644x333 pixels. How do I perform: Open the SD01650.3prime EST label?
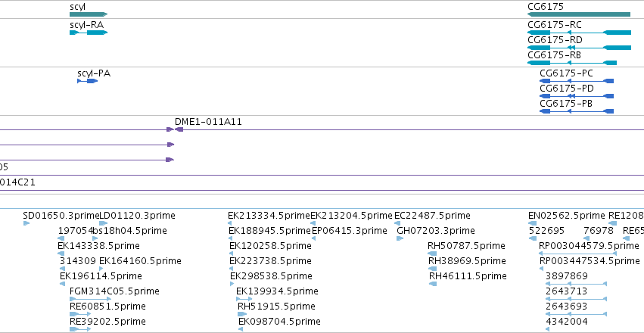pos(61,216)
